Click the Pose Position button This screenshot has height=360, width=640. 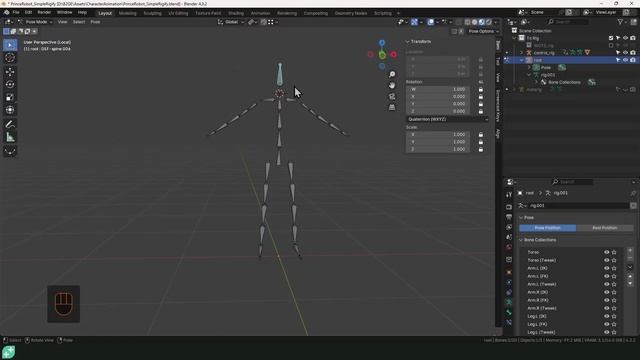click(x=547, y=228)
